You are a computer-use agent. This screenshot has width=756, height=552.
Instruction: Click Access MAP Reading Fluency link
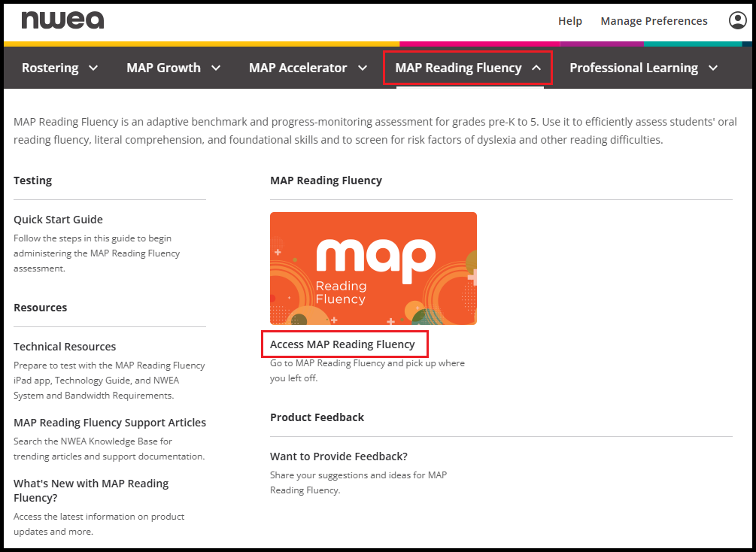(x=342, y=344)
